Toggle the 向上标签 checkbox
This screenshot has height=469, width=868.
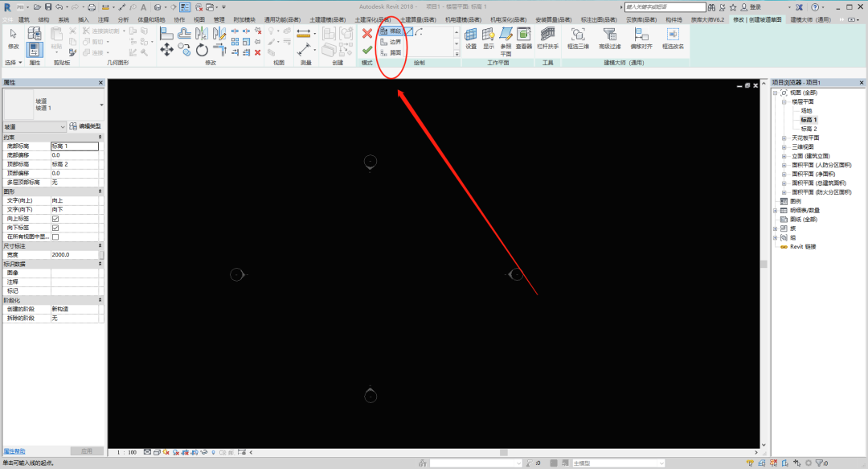(55, 219)
